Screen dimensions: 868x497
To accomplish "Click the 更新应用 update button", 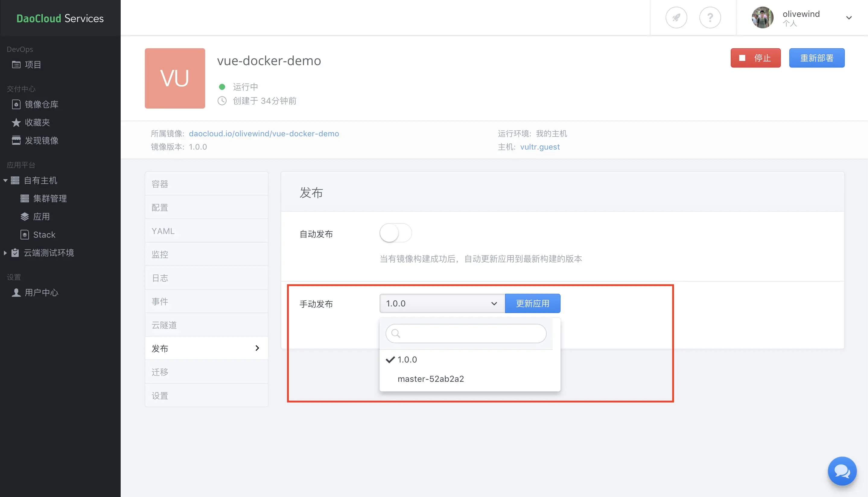I will [533, 303].
